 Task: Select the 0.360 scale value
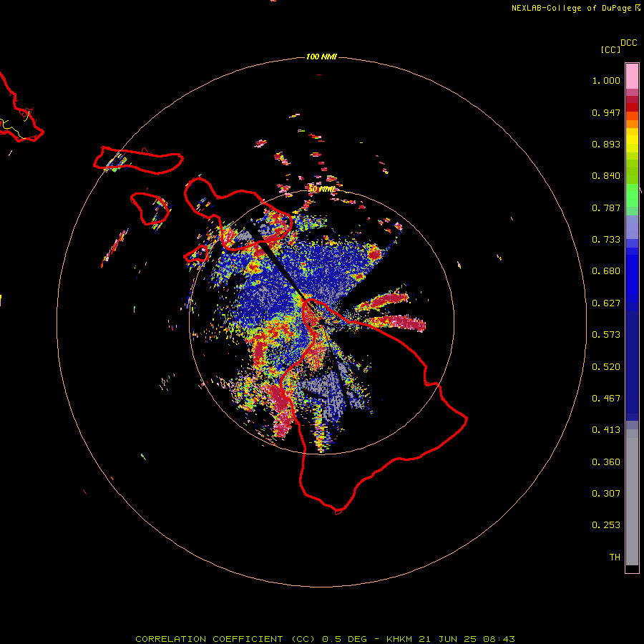pyautogui.click(x=606, y=462)
